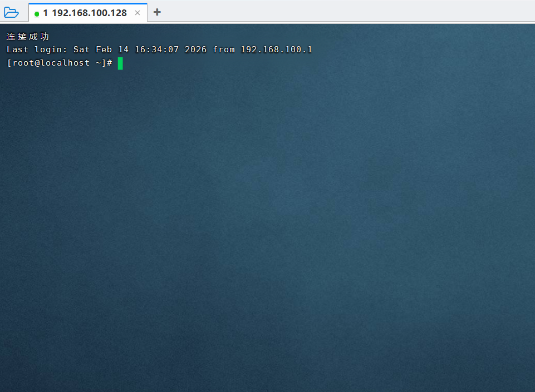Click the word "from" in login line

click(224, 49)
